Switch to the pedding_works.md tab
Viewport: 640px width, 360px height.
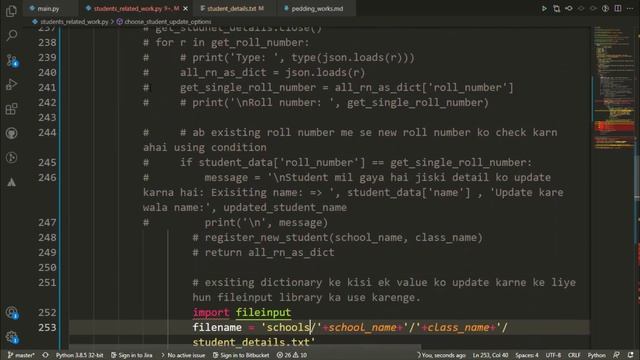coord(317,9)
